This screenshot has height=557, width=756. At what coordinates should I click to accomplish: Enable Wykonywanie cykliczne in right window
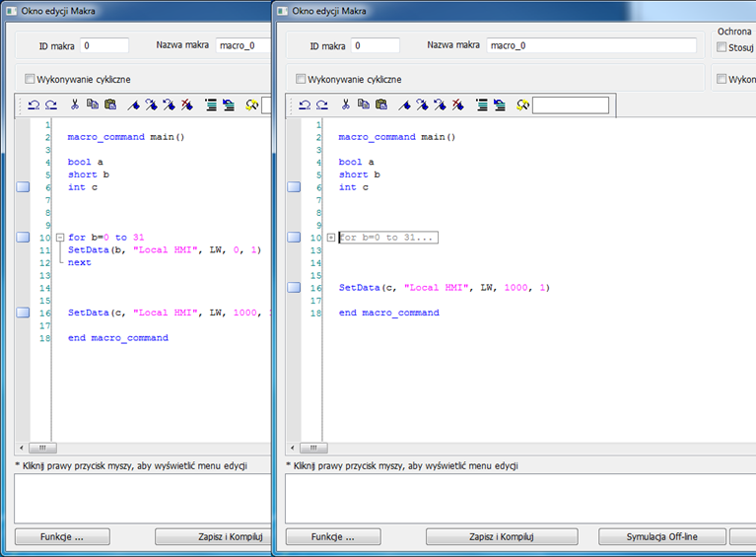tap(301, 79)
